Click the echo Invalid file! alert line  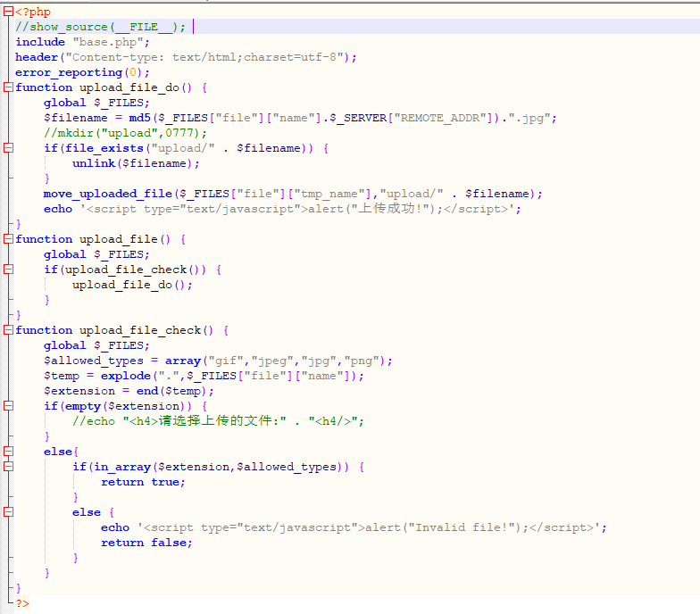coord(354,527)
